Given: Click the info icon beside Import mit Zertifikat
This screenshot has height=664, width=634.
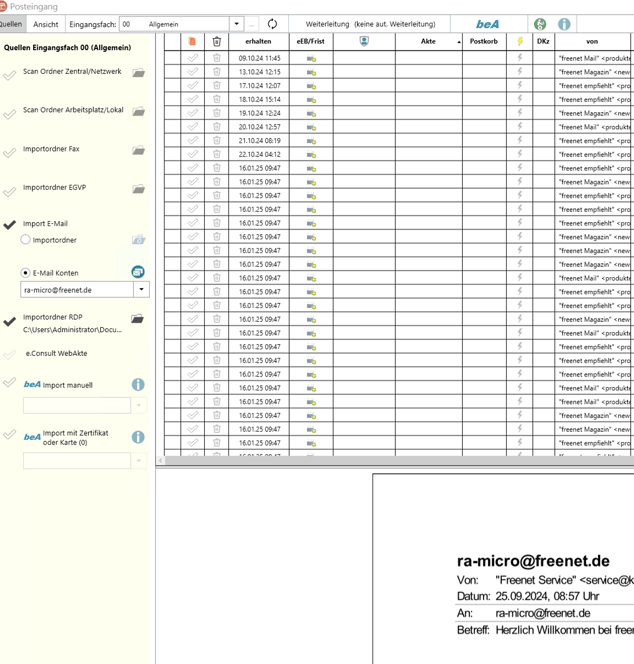Looking at the screenshot, I should 138,437.
